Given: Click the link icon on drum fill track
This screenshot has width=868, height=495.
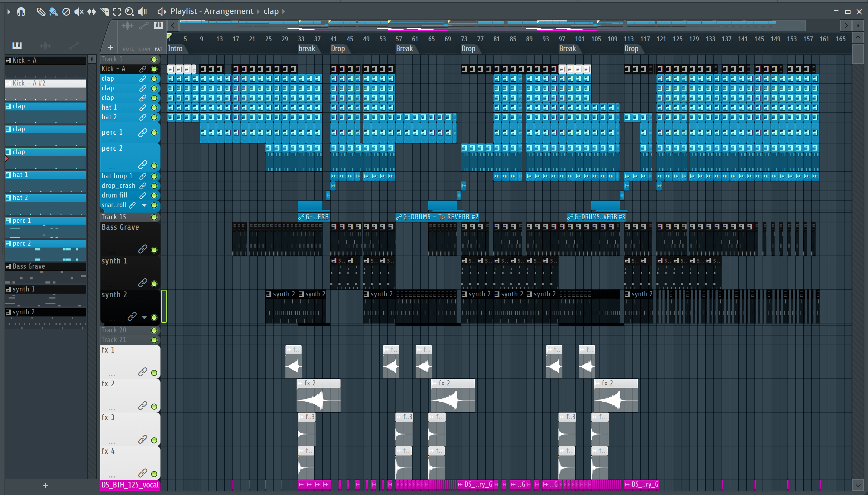Looking at the screenshot, I should (143, 195).
